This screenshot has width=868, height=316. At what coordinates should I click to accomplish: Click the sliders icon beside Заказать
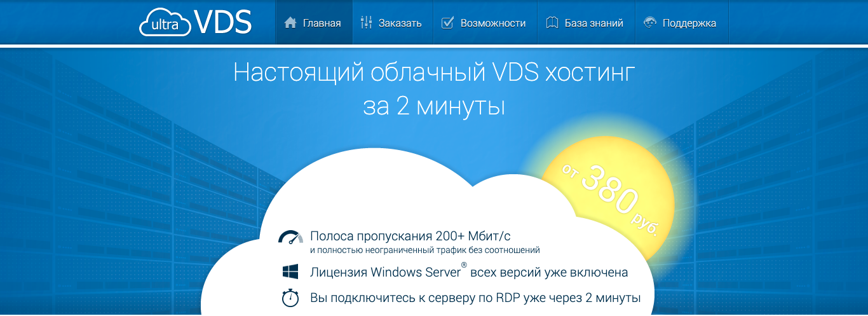[x=366, y=23]
